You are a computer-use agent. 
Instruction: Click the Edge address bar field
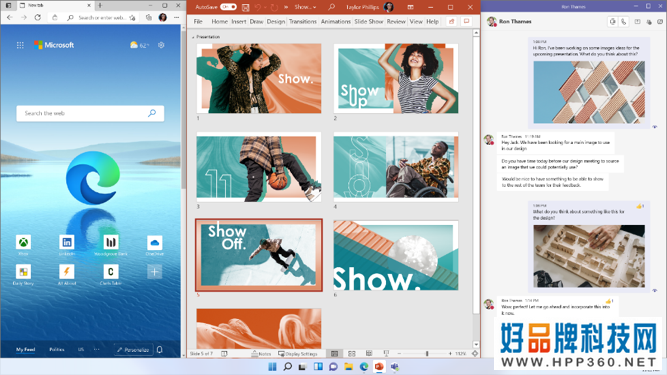point(101,17)
